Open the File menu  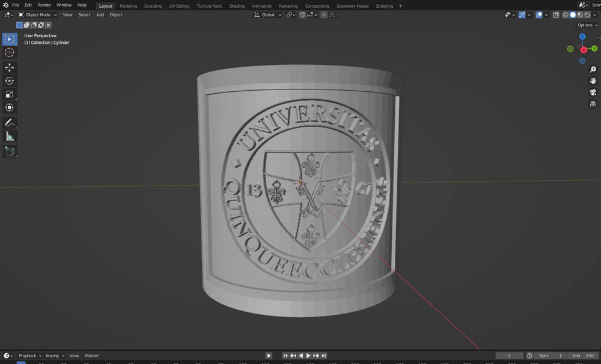16,5
